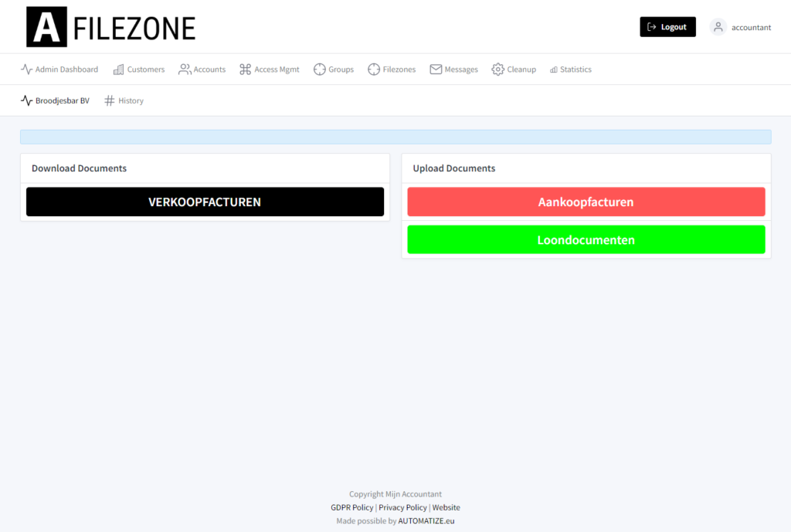791x532 pixels.
Task: Click the History hash icon
Action: point(110,100)
